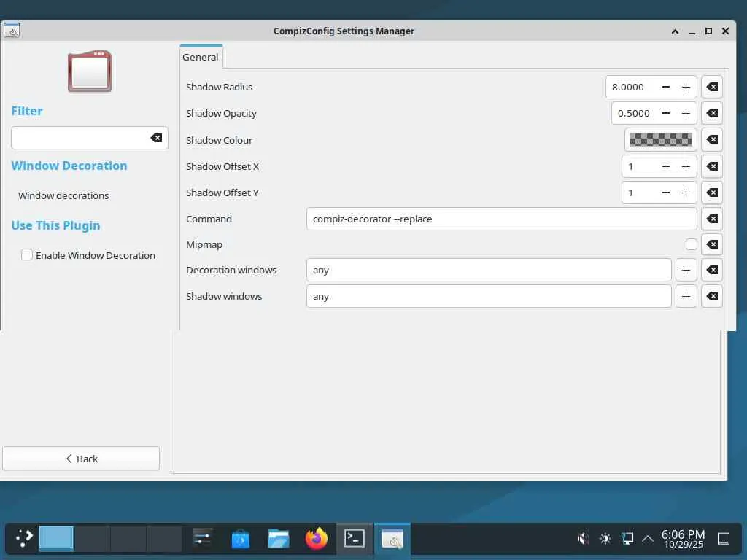The width and height of the screenshot is (747, 560).
Task: Open Dolphin file manager from taskbar
Action: coord(279,539)
